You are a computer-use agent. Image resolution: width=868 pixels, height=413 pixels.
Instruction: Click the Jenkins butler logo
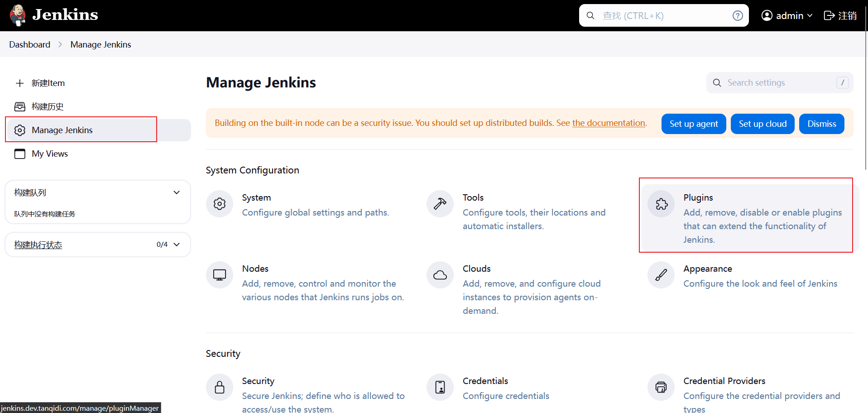(x=18, y=15)
